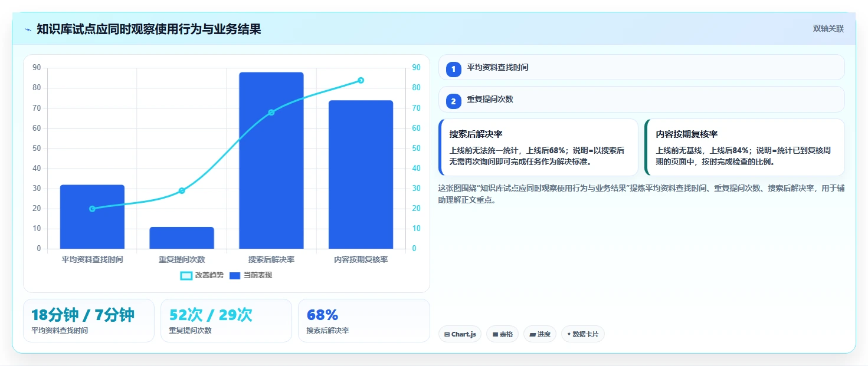Click the trend line point at value 84

(x=361, y=80)
